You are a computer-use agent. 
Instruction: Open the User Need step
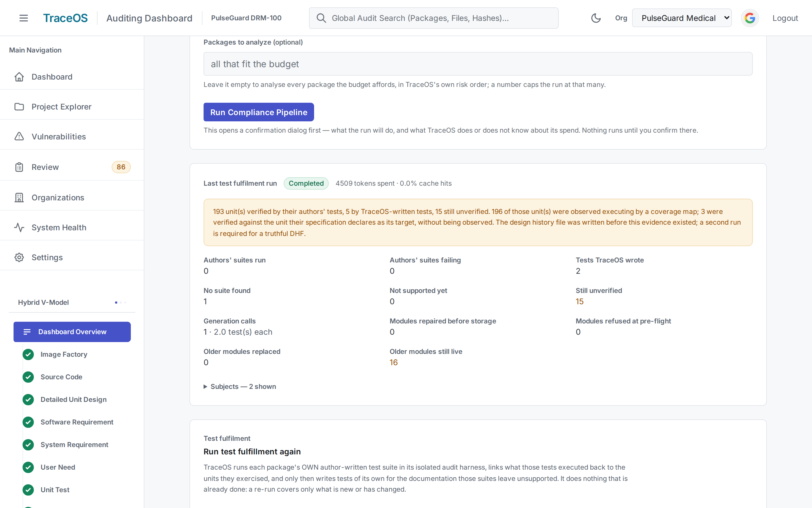click(58, 467)
